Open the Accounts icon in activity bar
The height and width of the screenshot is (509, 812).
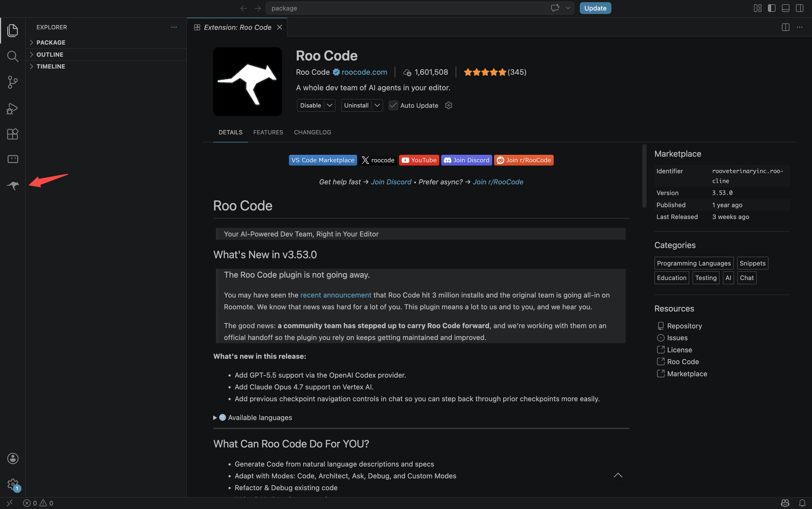click(12, 458)
